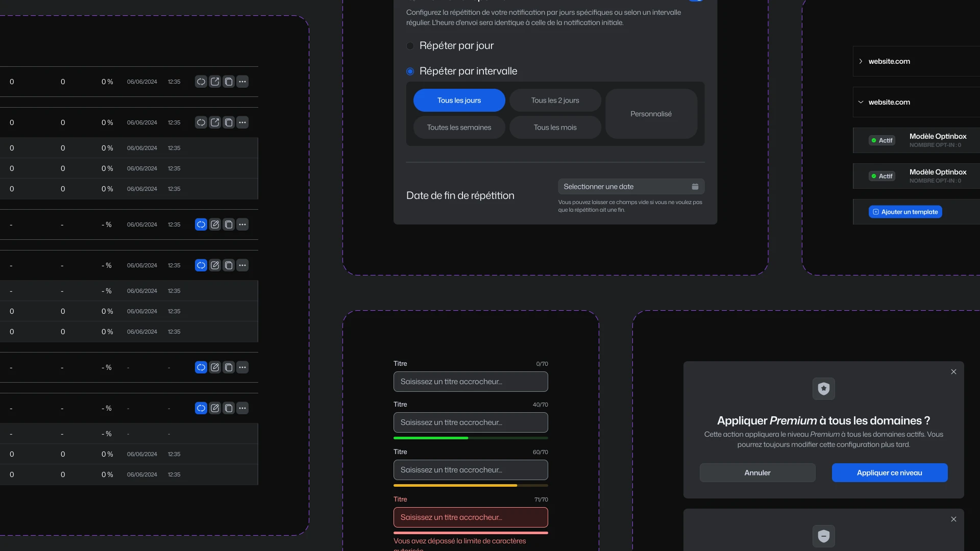Collapse the expanded website.com row
The width and height of the screenshot is (980, 551).
[x=861, y=102]
